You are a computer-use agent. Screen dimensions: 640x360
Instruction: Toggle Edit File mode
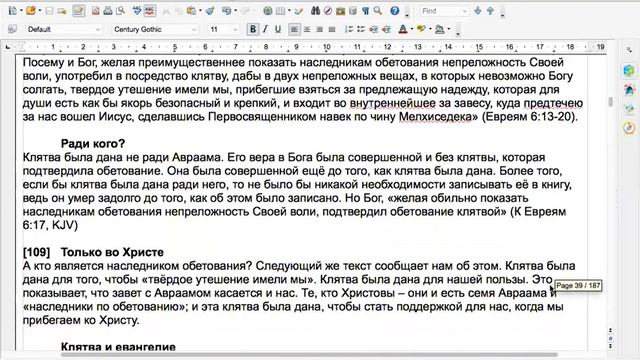(78, 11)
